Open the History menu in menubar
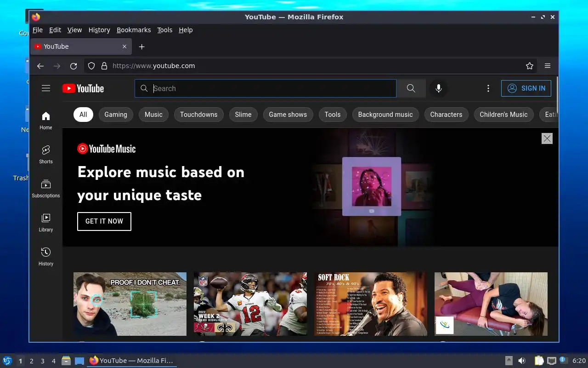The width and height of the screenshot is (588, 368). point(99,30)
